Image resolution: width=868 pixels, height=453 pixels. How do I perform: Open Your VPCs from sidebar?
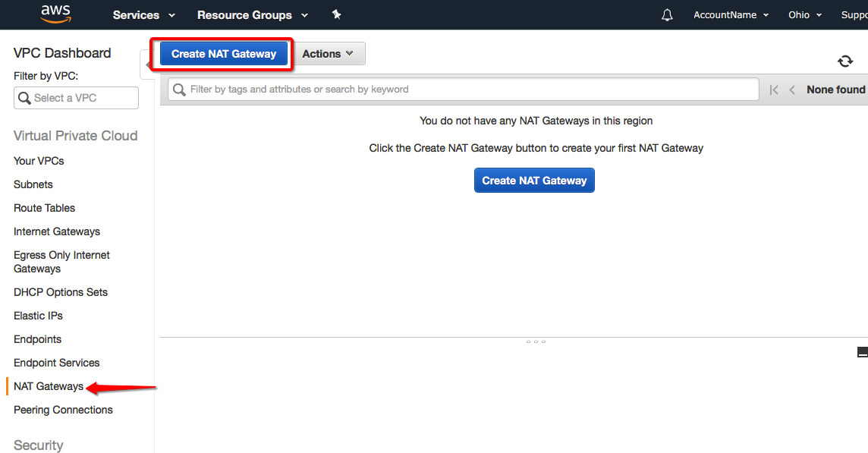click(x=39, y=161)
